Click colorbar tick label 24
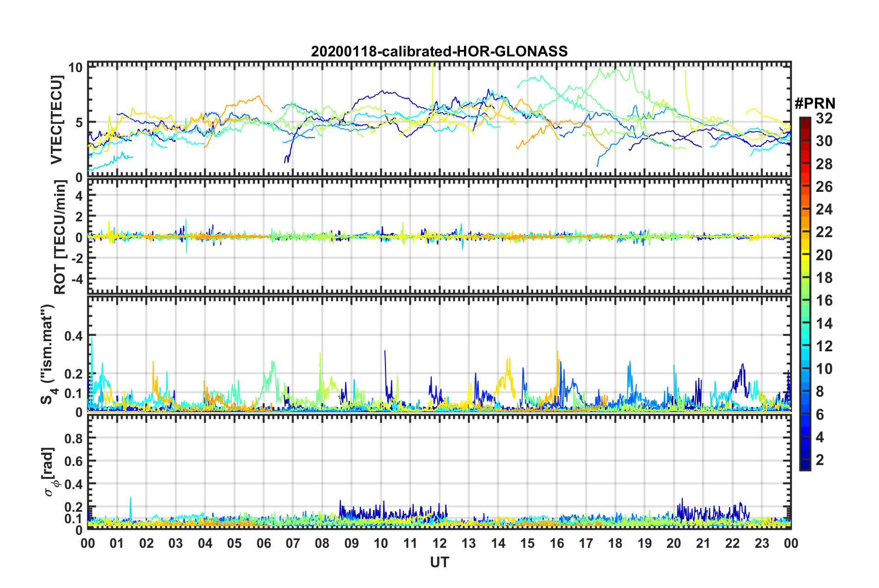 (x=824, y=209)
